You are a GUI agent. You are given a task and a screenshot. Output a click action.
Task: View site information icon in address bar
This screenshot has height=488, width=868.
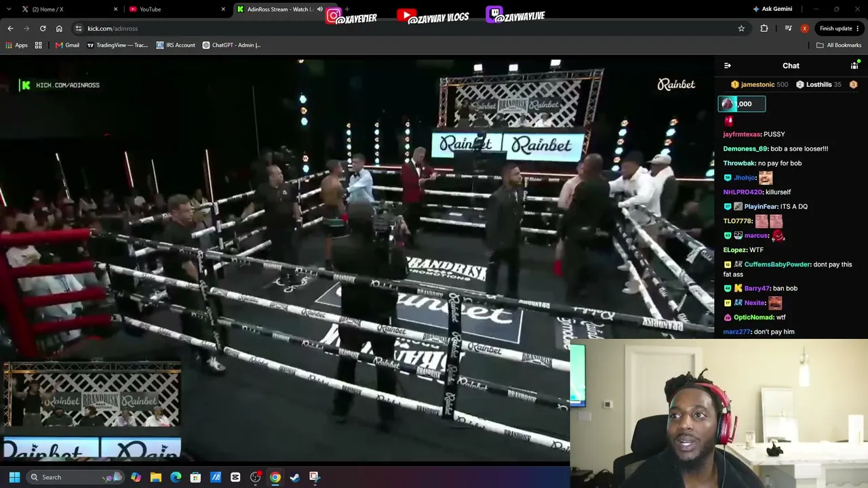point(79,28)
